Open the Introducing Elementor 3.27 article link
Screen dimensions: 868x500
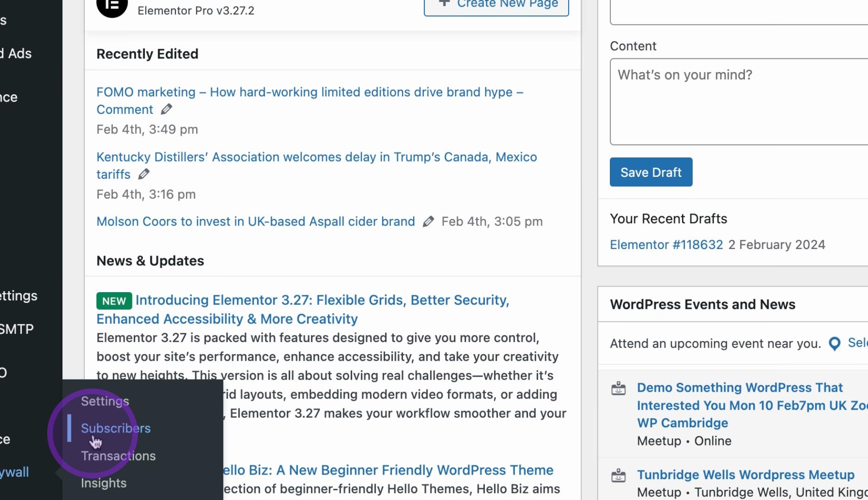coord(303,309)
